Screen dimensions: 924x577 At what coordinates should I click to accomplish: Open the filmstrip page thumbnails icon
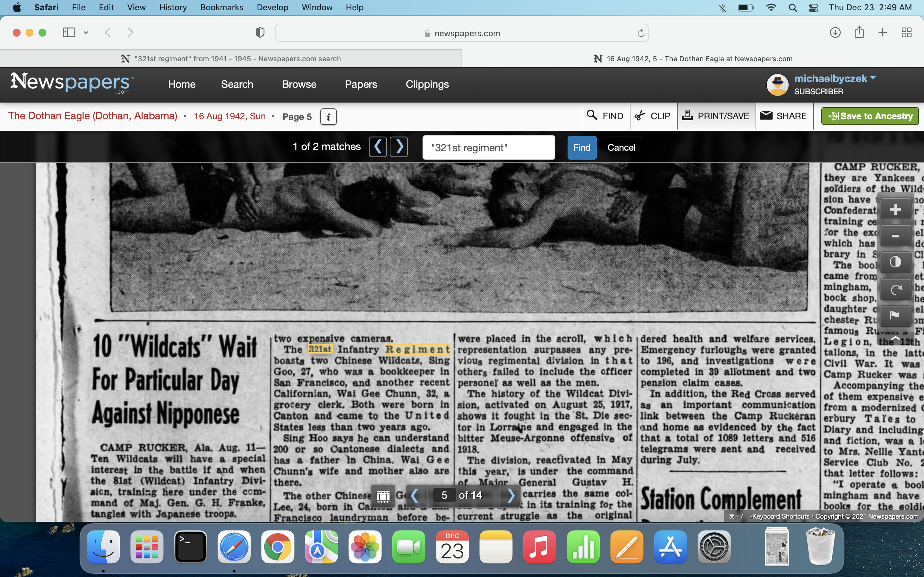[x=383, y=496]
